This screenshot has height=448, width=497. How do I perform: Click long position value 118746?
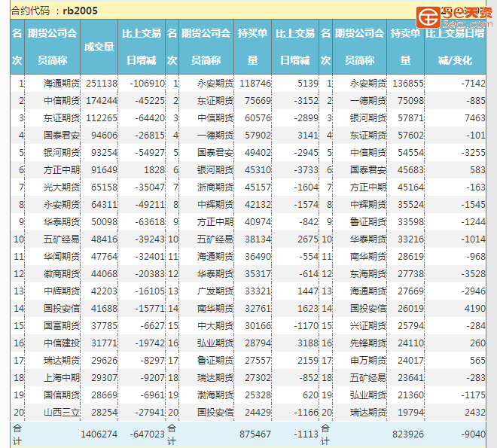coord(255,84)
